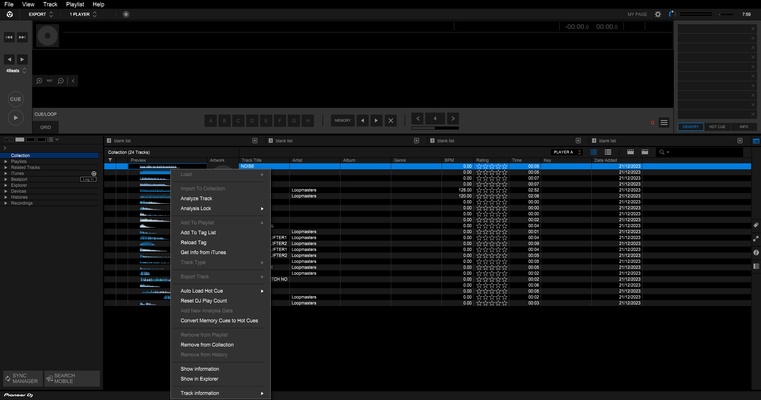Click the loop beat value field 4

(435, 118)
